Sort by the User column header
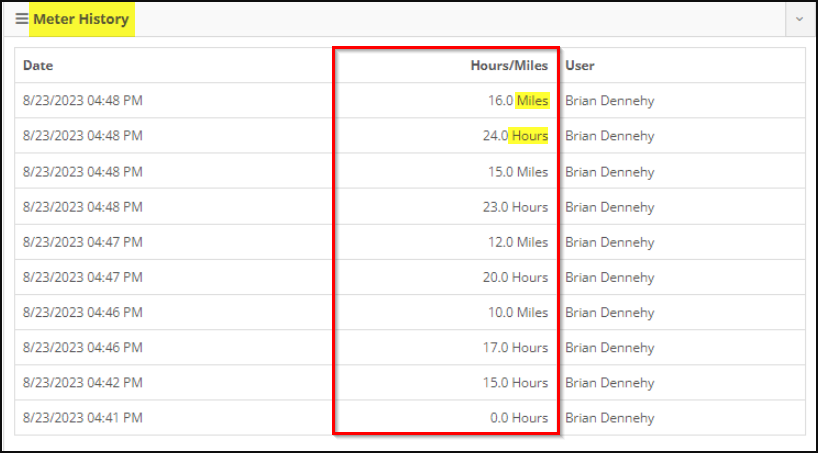The height and width of the screenshot is (453, 818). [x=580, y=66]
